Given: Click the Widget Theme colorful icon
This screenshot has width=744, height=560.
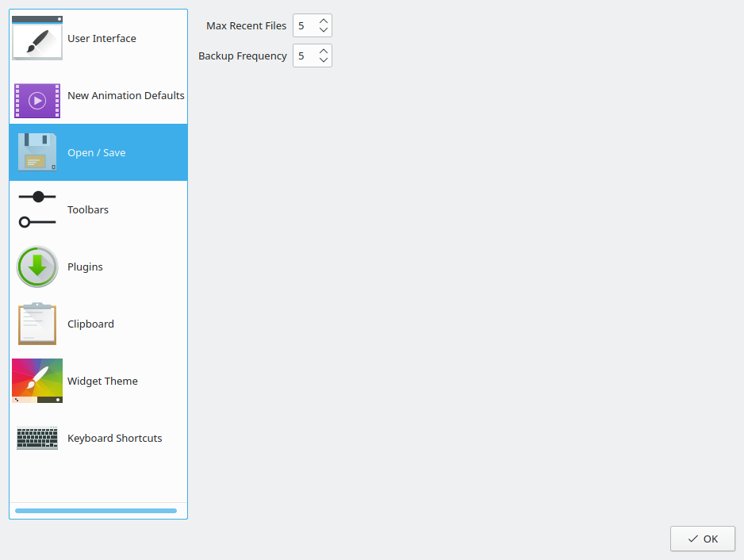Looking at the screenshot, I should tap(37, 381).
